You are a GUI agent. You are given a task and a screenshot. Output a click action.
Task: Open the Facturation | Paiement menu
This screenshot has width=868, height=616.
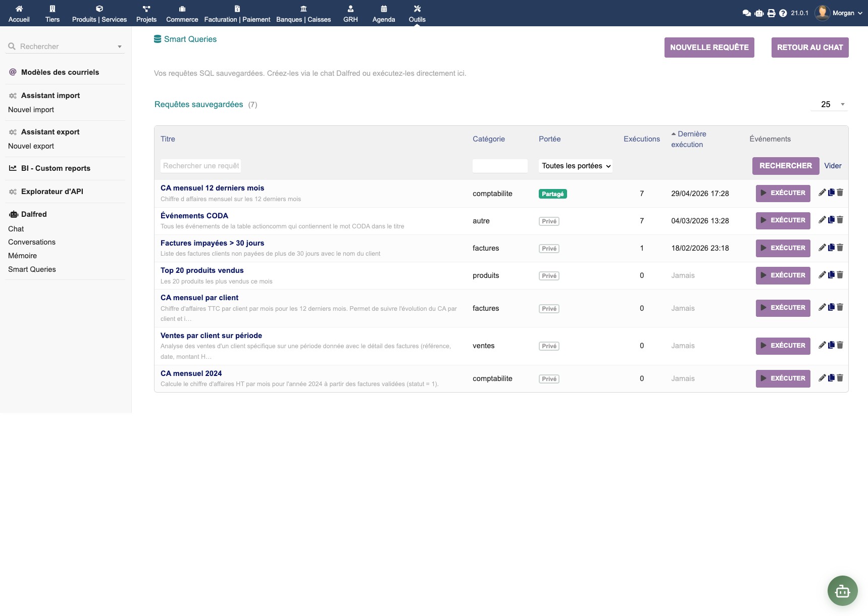pyautogui.click(x=237, y=14)
